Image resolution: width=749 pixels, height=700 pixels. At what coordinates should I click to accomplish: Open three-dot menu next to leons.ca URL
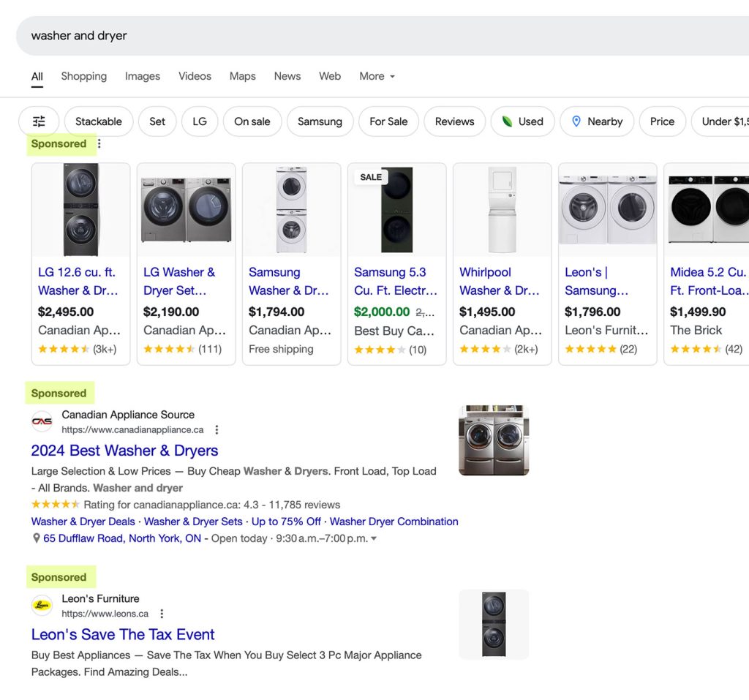(162, 614)
